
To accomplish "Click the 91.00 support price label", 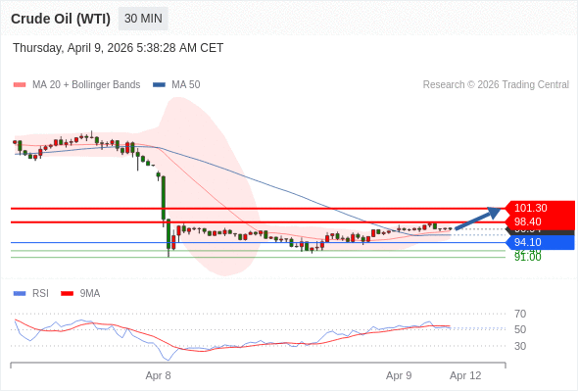I will tap(528, 258).
